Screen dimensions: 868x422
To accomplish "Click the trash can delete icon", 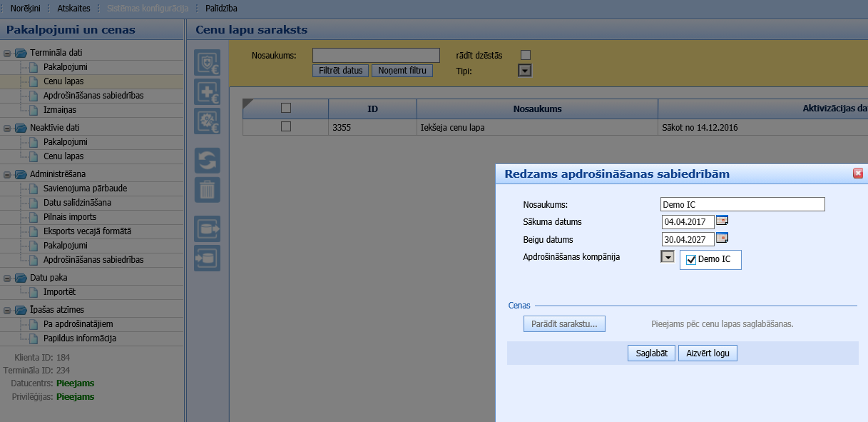I will pyautogui.click(x=208, y=190).
